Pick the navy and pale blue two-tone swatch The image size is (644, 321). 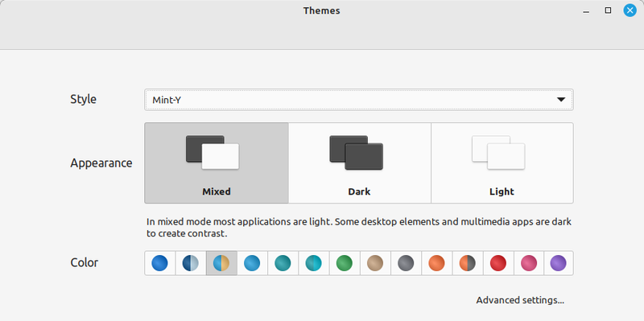pyautogui.click(x=191, y=263)
